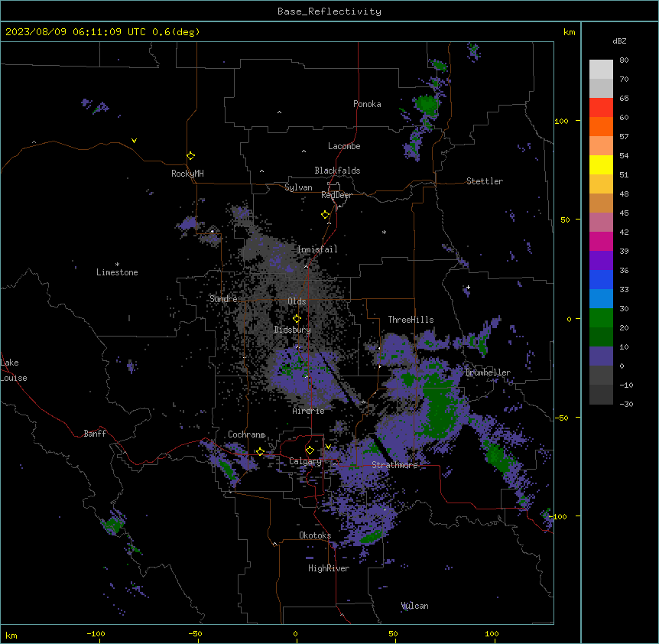Select the royal blue swatch in dBZ legend

coord(601,279)
